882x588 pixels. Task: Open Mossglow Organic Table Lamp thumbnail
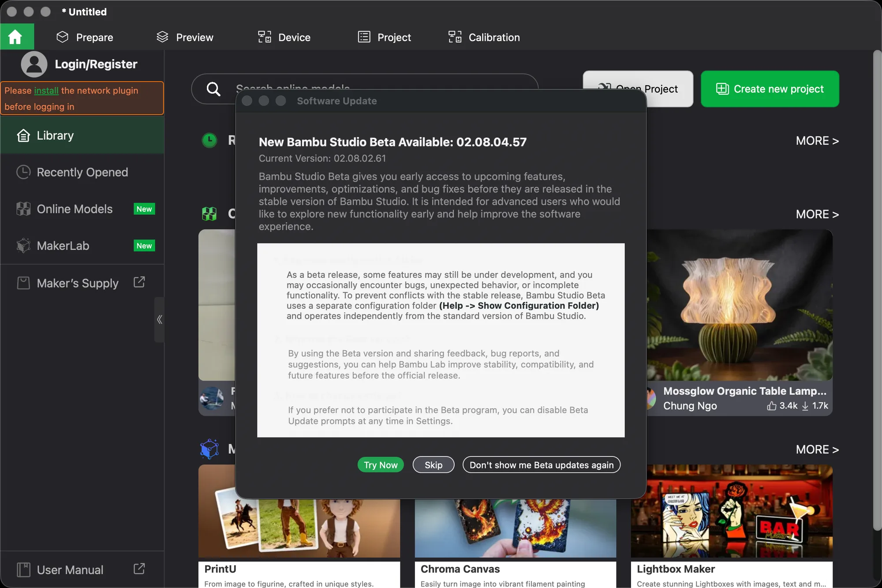(740, 305)
